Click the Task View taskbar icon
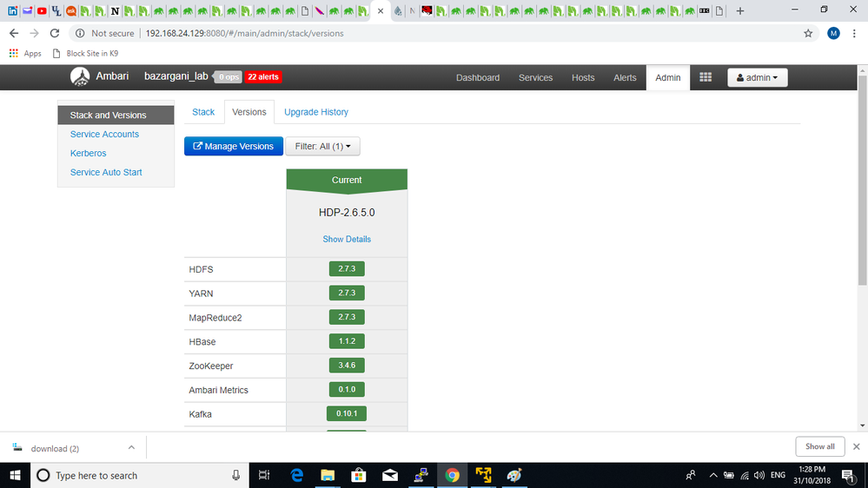 pyautogui.click(x=264, y=475)
